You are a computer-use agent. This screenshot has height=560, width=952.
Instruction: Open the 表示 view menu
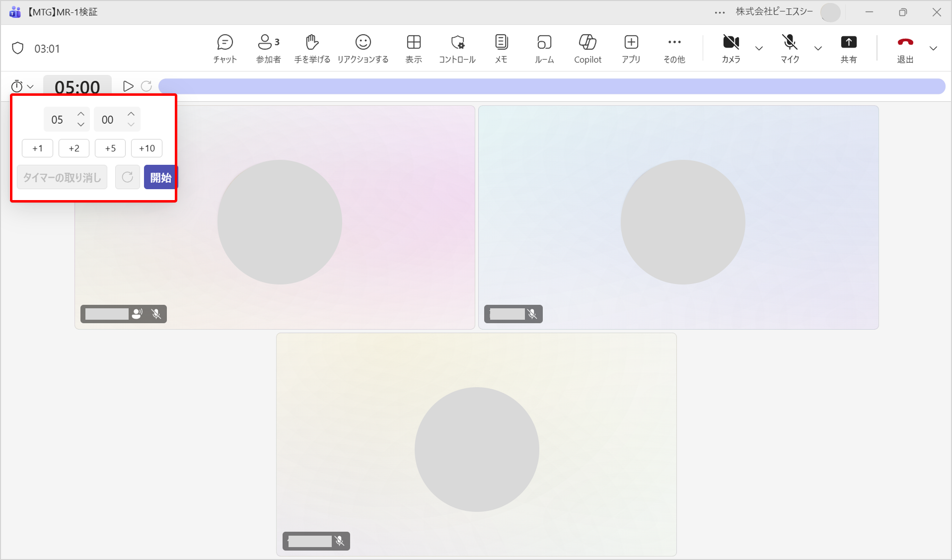tap(414, 48)
